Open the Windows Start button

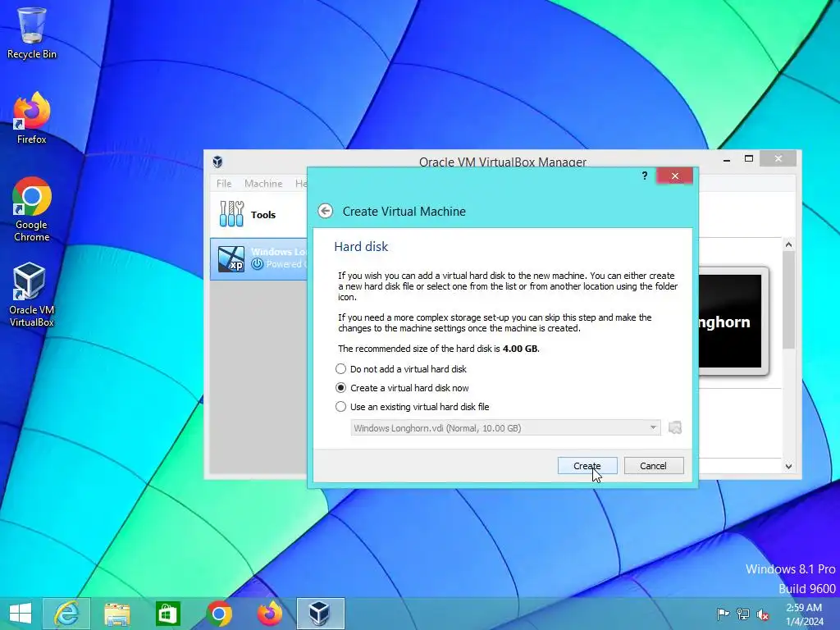(21, 614)
